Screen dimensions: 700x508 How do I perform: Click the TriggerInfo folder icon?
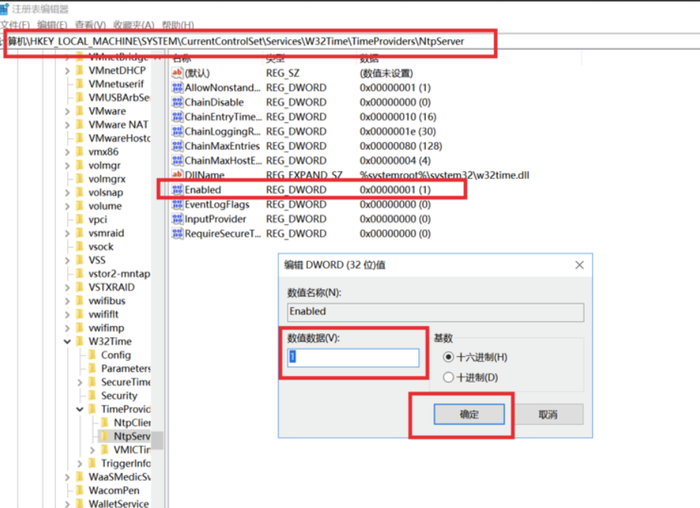pos(92,463)
